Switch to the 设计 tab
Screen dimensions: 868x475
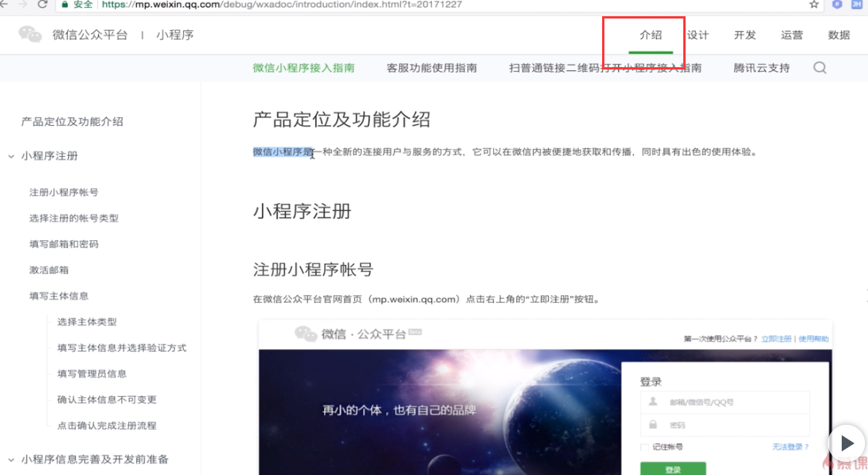[x=697, y=35]
